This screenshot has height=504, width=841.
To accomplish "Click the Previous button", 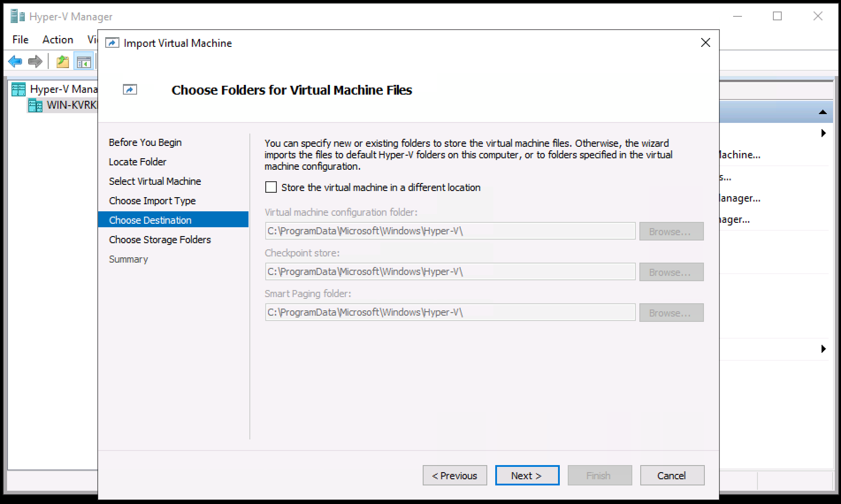I will [455, 475].
